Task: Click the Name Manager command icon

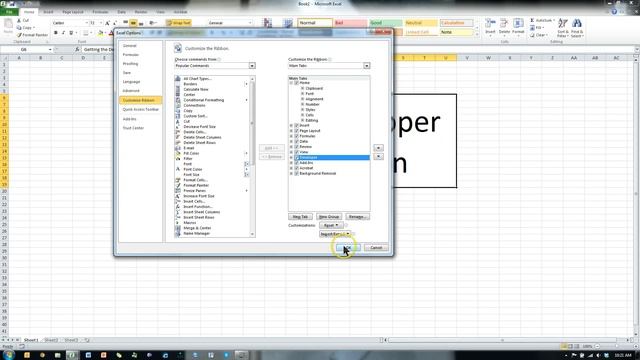Action: point(178,233)
